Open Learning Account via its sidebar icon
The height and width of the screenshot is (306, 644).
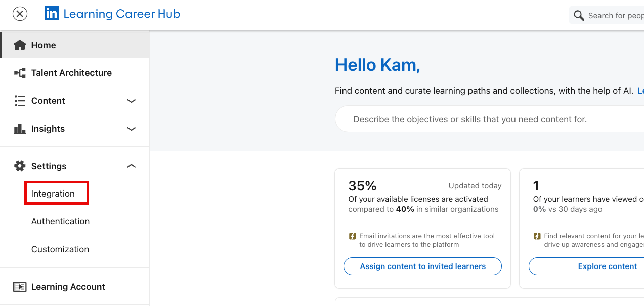click(x=20, y=286)
